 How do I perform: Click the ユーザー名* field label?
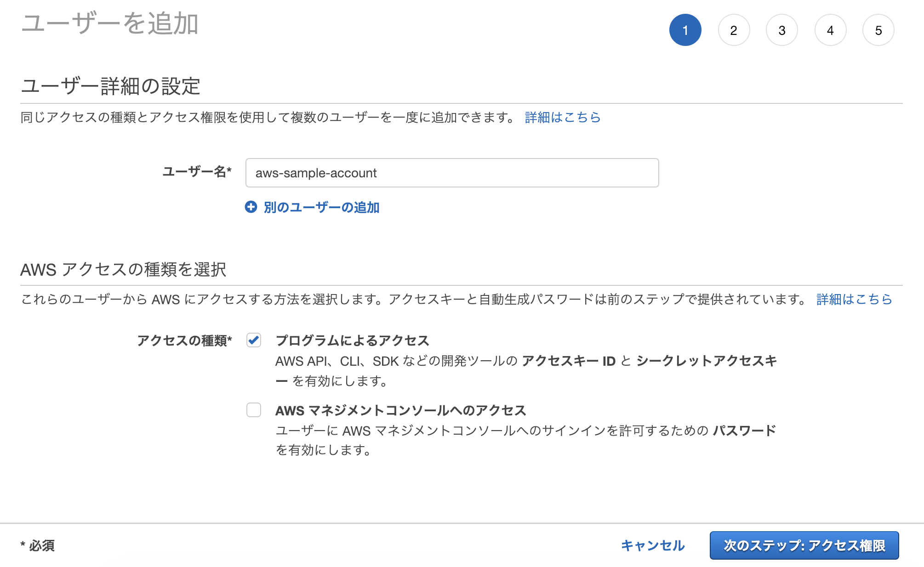[197, 172]
